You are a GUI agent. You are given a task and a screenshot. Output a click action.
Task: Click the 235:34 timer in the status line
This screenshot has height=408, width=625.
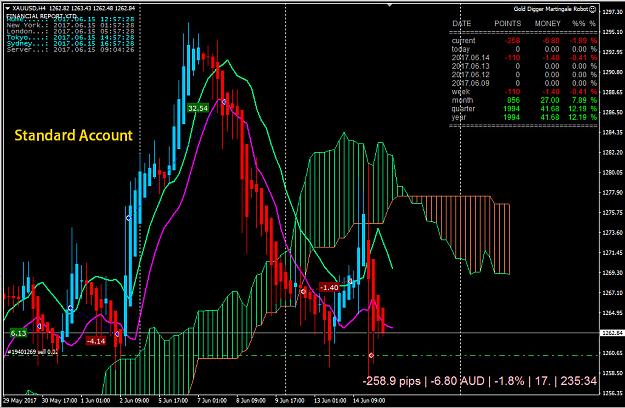pyautogui.click(x=579, y=381)
